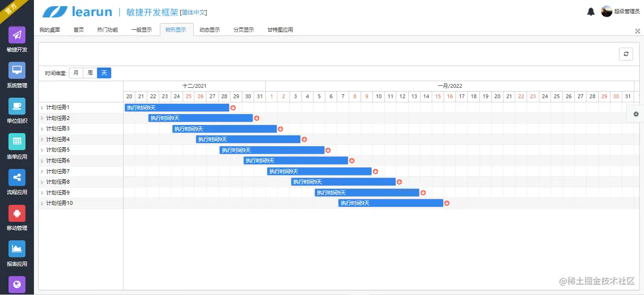
Task: Click 计划任务7 blue Gantt bar
Action: (320, 171)
